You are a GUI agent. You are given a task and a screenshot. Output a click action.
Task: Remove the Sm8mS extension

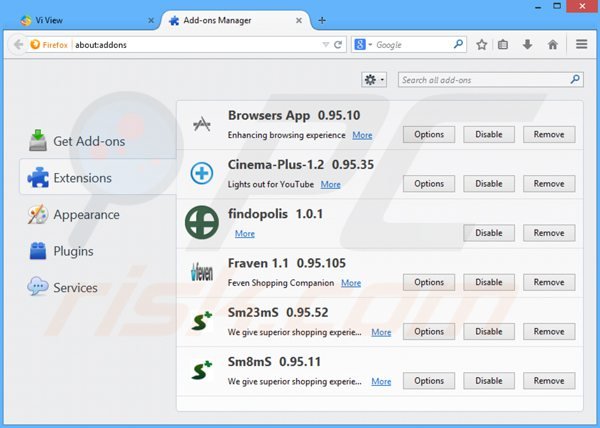coord(549,381)
